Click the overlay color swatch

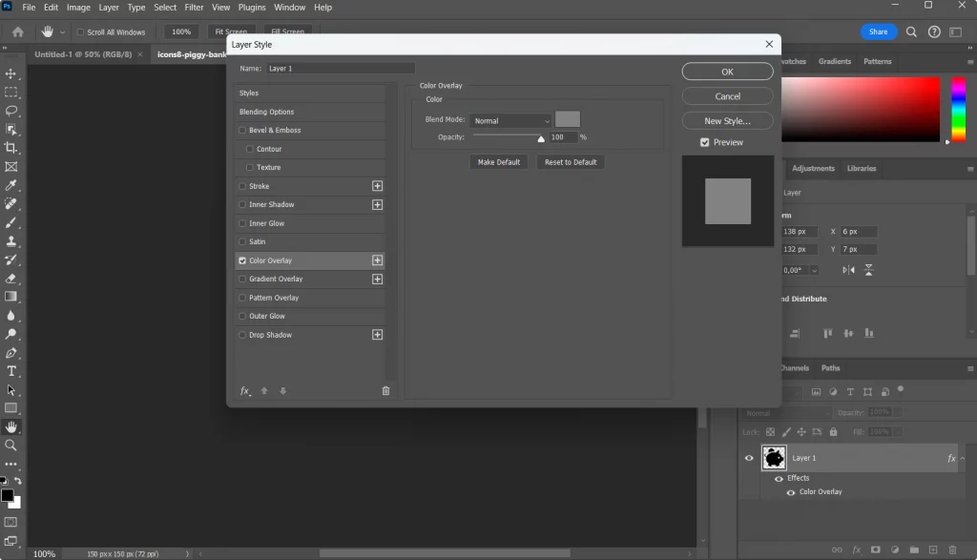click(x=567, y=119)
